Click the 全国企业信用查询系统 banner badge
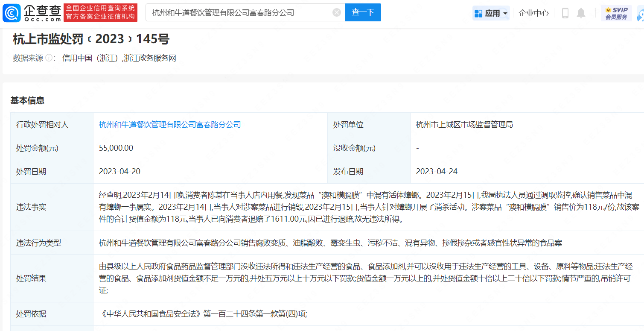Viewport: 644px width, 331px height. tap(101, 13)
